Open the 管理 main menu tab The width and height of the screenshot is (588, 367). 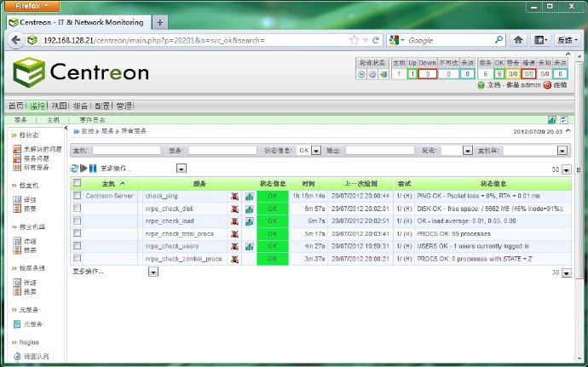pos(124,106)
